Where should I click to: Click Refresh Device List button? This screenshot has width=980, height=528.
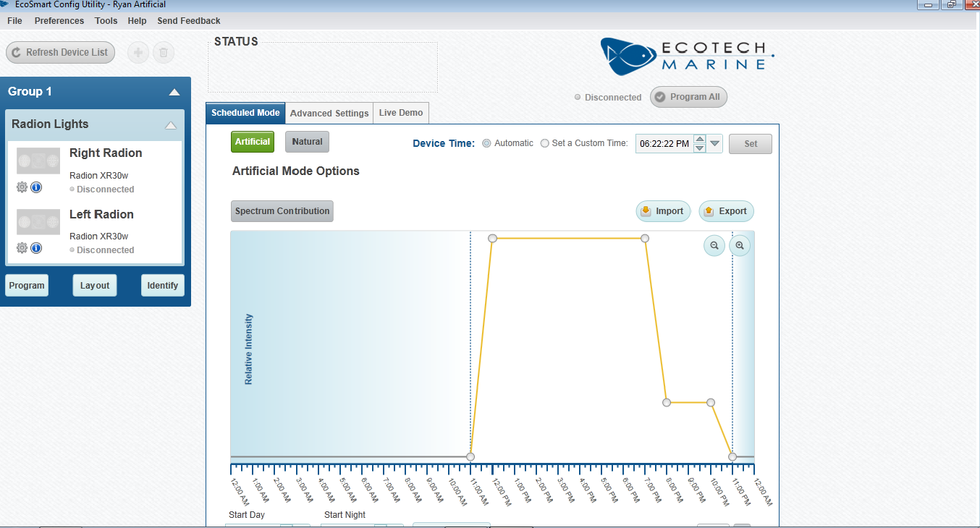60,52
